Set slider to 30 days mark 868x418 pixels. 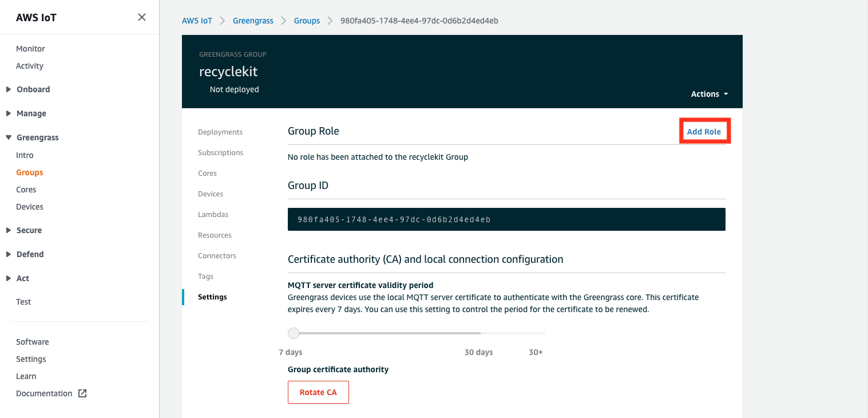click(481, 333)
